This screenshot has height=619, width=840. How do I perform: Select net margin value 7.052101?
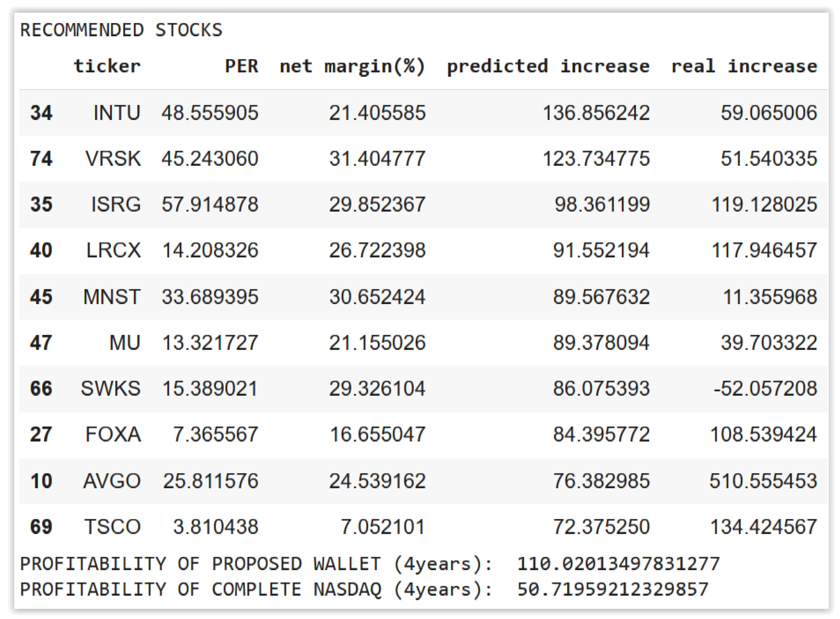pos(383,527)
